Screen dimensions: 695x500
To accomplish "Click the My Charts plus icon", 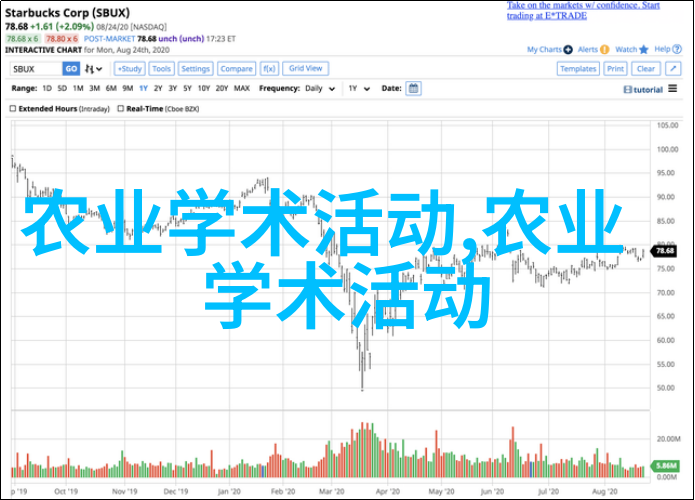I will click(x=568, y=50).
